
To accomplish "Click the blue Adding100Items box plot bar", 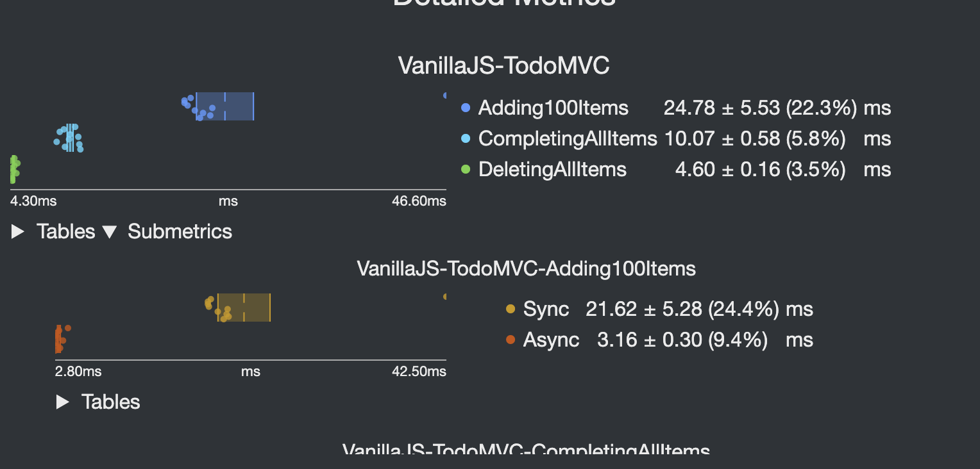I will pos(225,106).
